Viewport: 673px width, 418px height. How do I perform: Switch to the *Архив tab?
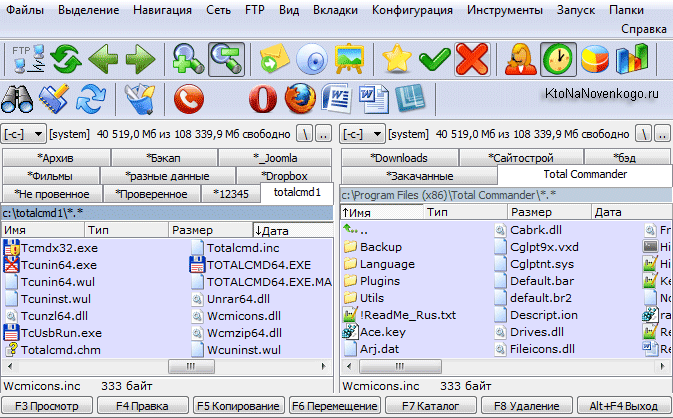pos(56,158)
